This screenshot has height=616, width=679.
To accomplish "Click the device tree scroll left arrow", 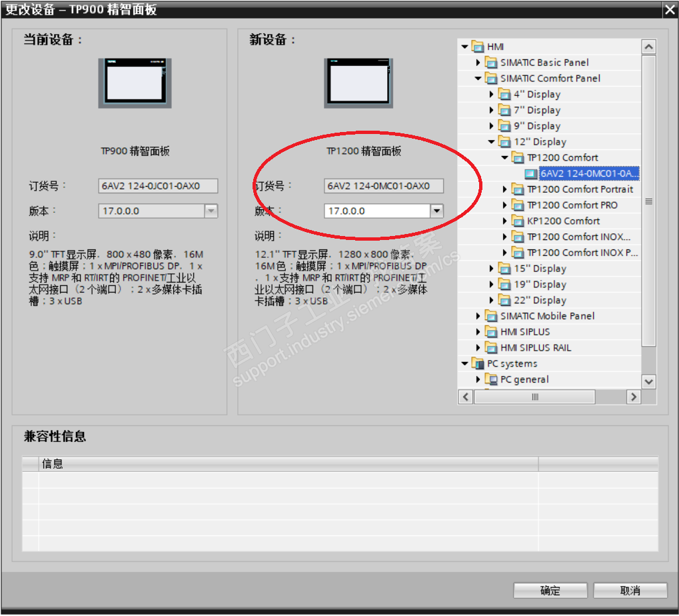I will [466, 397].
